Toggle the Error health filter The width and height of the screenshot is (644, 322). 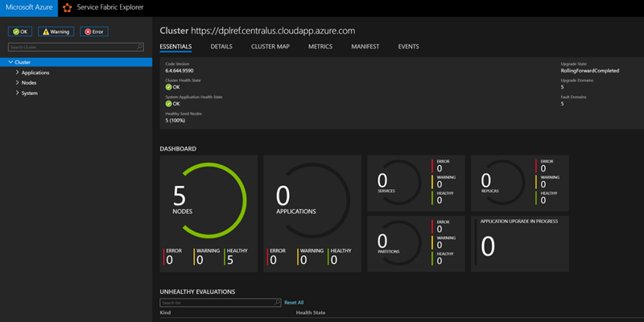(x=94, y=31)
